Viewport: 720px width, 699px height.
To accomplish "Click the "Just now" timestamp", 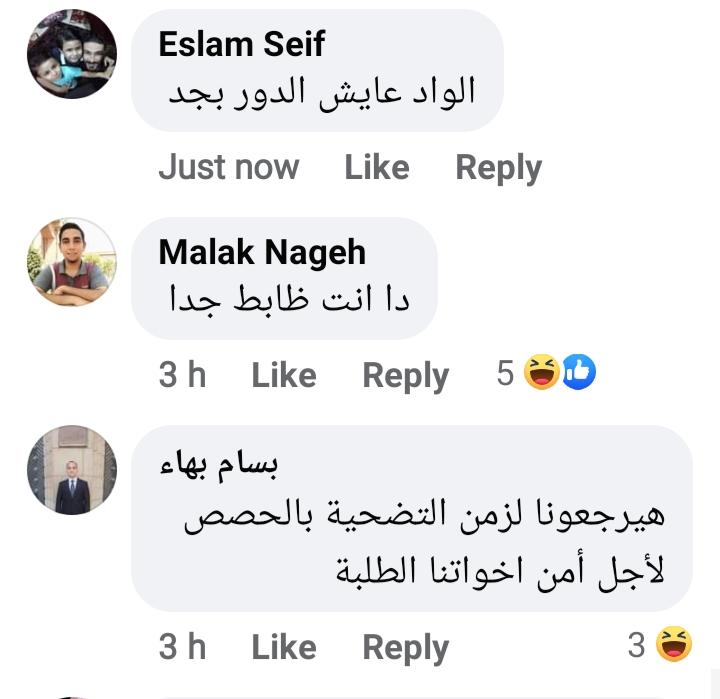I will pyautogui.click(x=228, y=167).
